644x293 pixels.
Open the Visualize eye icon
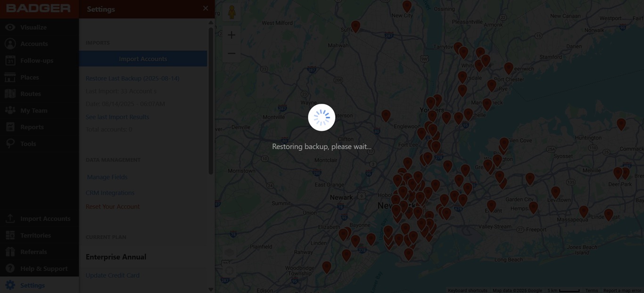[x=10, y=27]
